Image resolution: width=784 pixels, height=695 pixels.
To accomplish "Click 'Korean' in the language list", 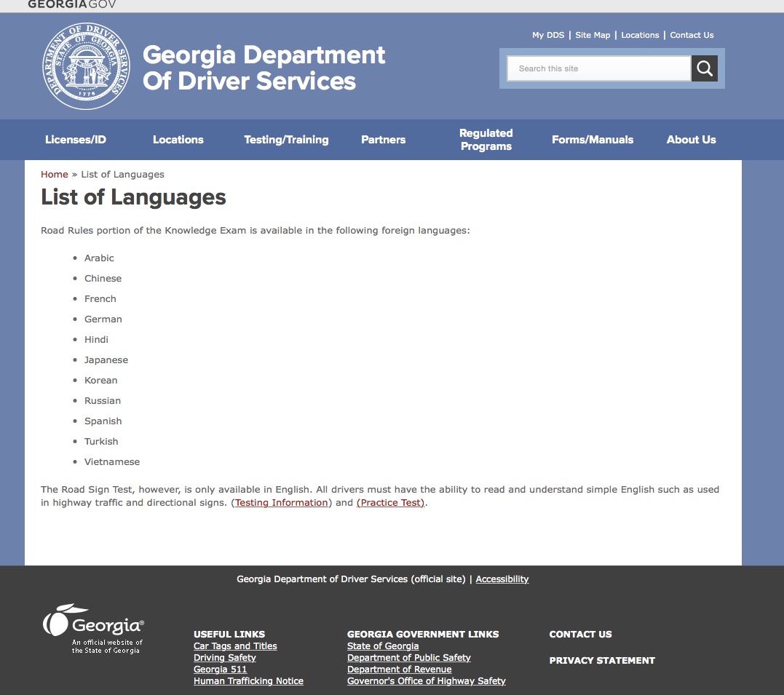I will [100, 380].
